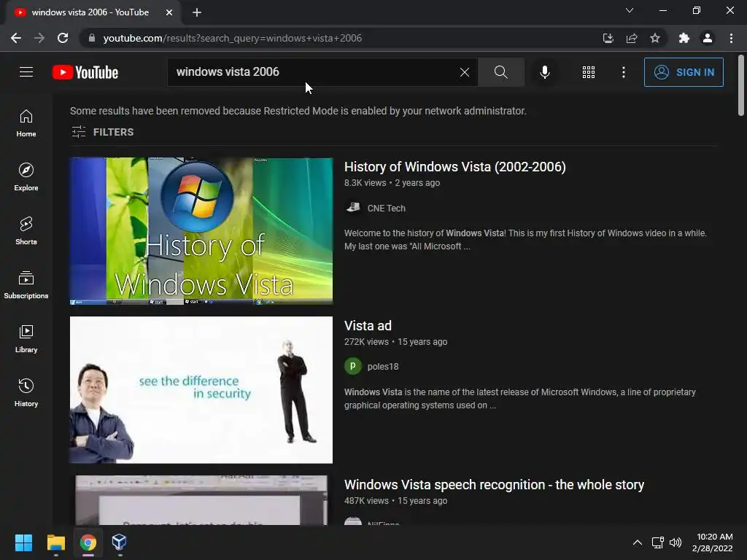
Task: Click the poles18 channel avatar
Action: 353,366
